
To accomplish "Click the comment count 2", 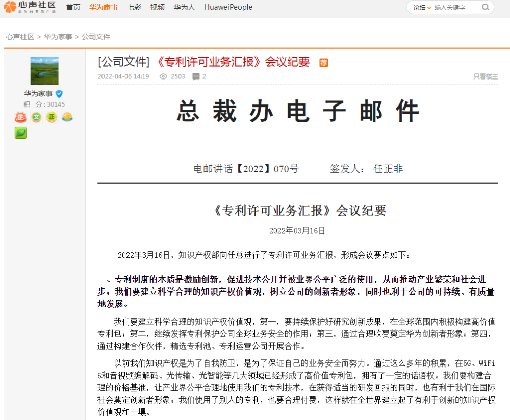I will 204,77.
